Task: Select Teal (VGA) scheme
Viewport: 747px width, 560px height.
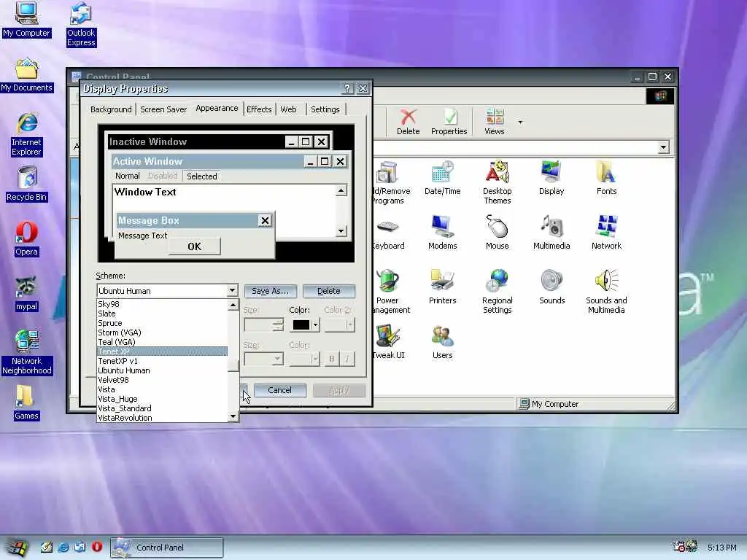Action: pos(162,342)
